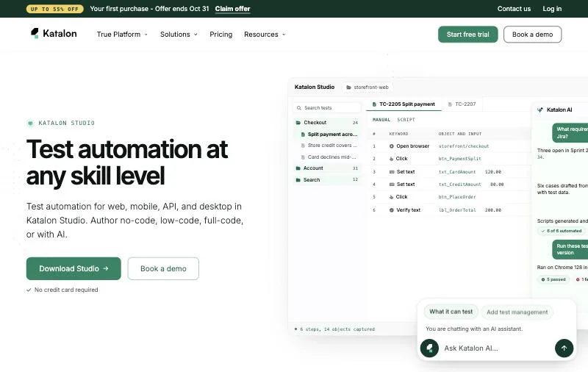
Task: Expand the Resources menu
Action: (x=265, y=34)
